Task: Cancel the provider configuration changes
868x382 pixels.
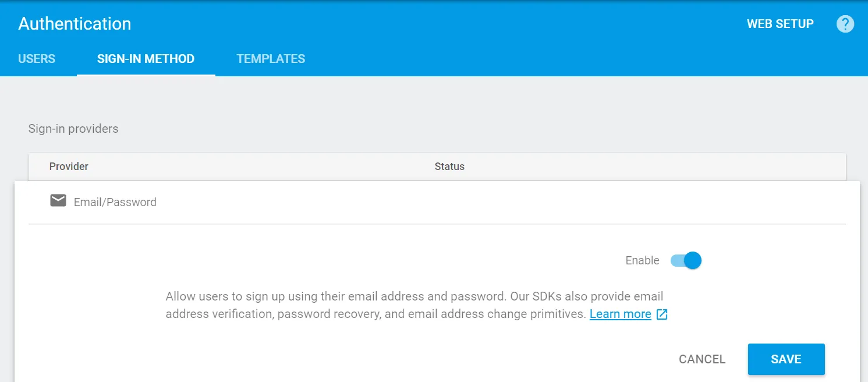Action: (702, 359)
